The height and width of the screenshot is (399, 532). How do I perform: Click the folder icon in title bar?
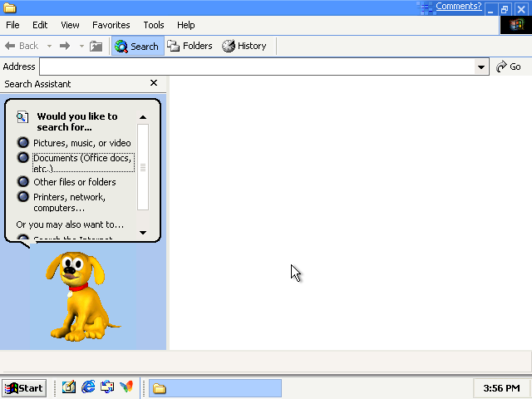coord(9,7)
